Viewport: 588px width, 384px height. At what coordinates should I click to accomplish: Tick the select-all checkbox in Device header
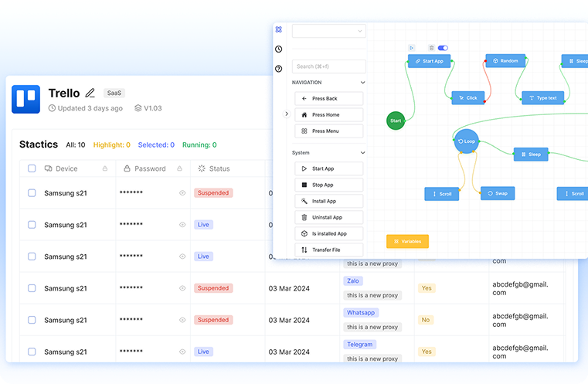tap(32, 168)
